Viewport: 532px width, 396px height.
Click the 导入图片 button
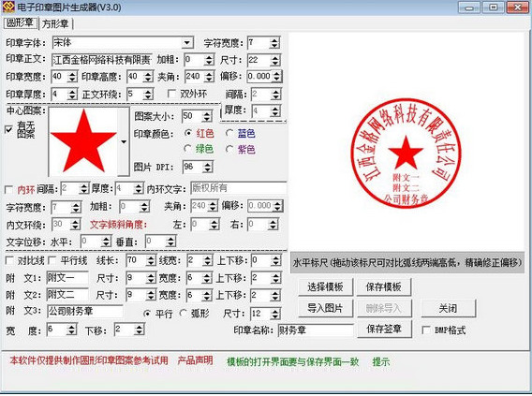point(325,308)
